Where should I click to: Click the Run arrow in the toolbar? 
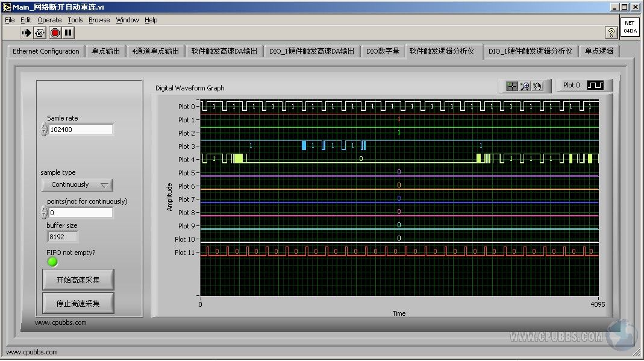tap(27, 33)
